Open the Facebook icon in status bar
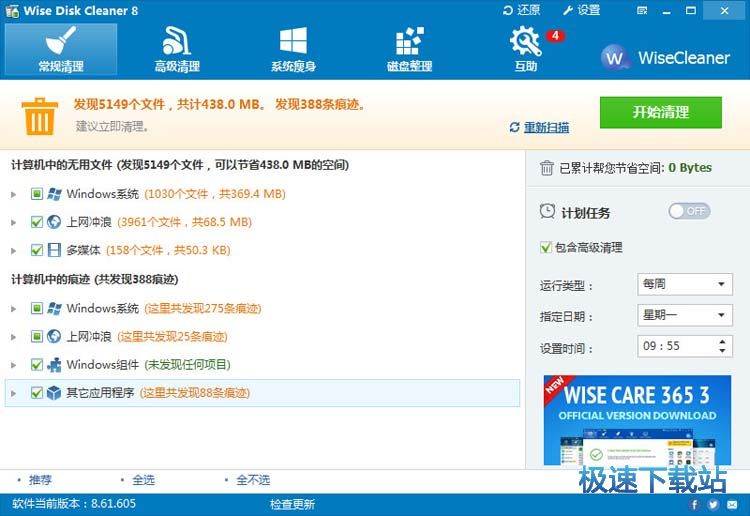The width and height of the screenshot is (750, 516). pyautogui.click(x=694, y=504)
